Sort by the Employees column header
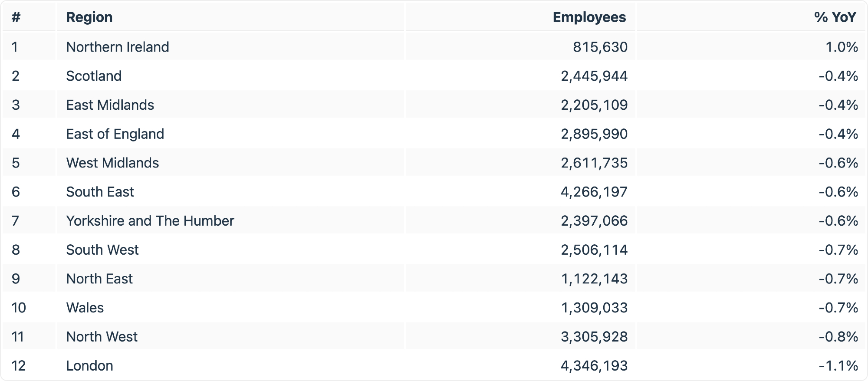 click(x=589, y=17)
